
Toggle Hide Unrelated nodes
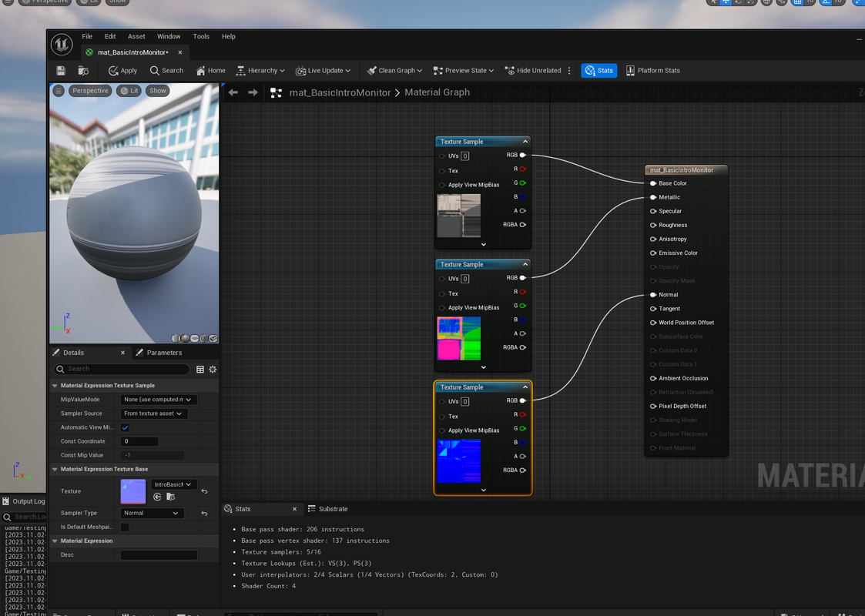pyautogui.click(x=533, y=71)
